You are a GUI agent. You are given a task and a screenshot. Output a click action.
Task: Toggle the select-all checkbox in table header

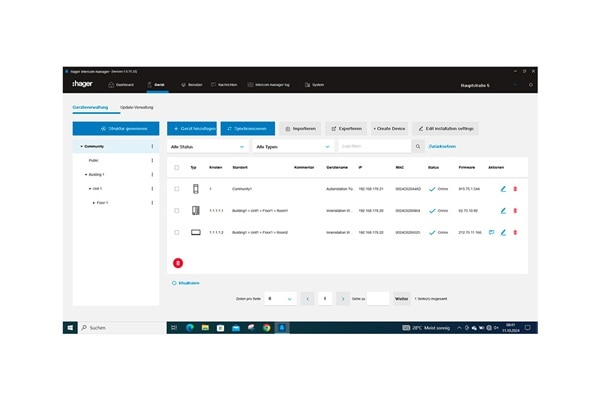pyautogui.click(x=177, y=167)
